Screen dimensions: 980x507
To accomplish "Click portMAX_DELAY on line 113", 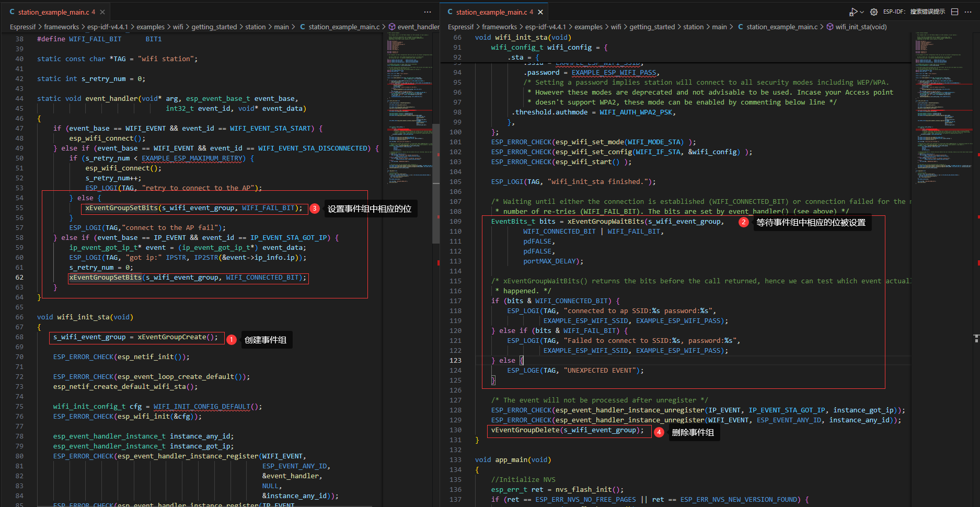I will pyautogui.click(x=549, y=261).
